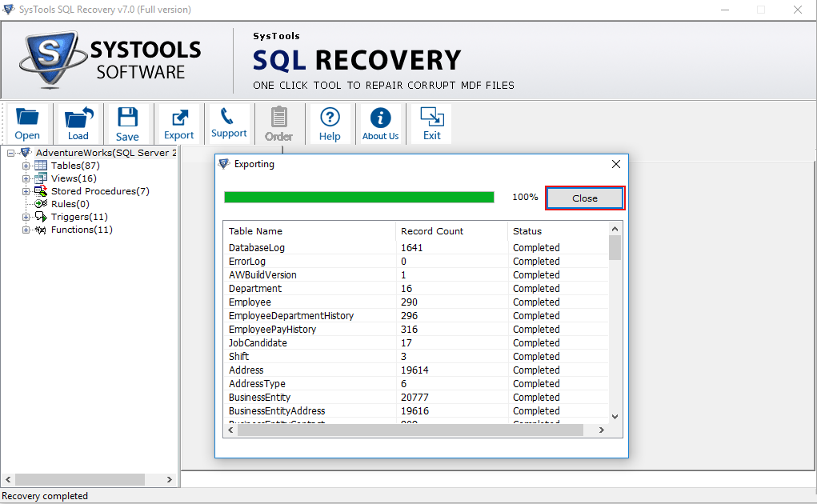Select the BusinessEntityAddress row
The height and width of the screenshot is (504, 817).
[x=416, y=410]
